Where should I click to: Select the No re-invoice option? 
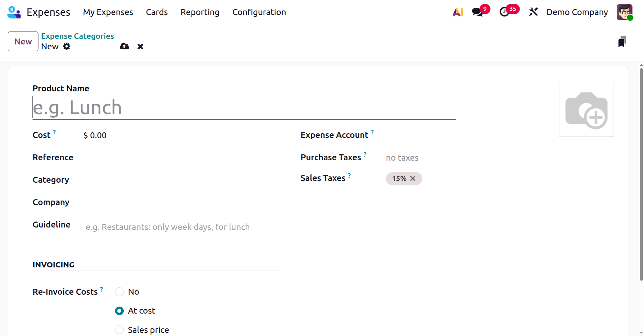(x=120, y=292)
